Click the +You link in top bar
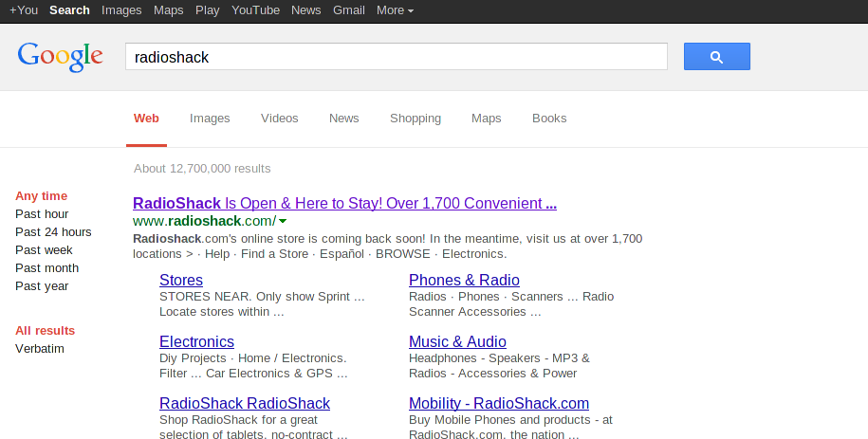This screenshot has height=439, width=868. click(x=24, y=10)
